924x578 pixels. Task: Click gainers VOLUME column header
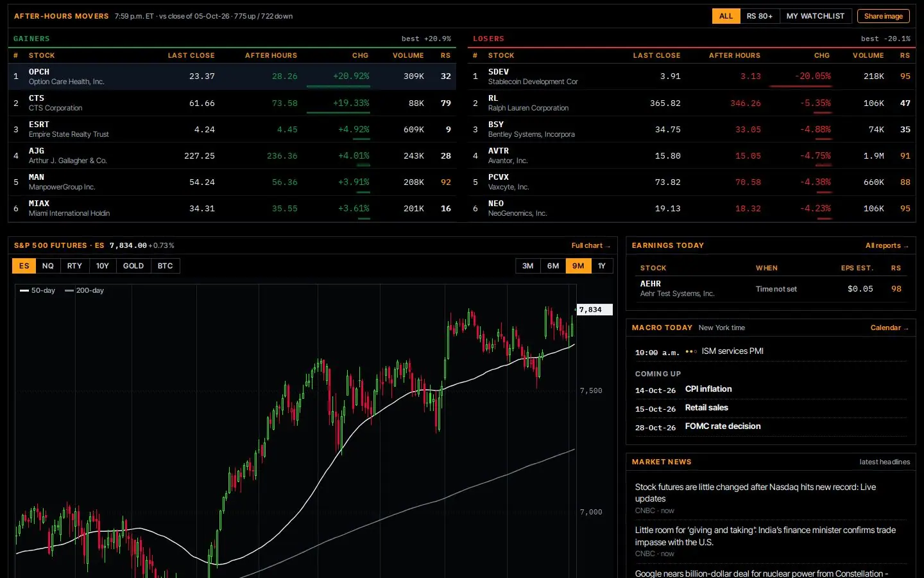coord(408,55)
